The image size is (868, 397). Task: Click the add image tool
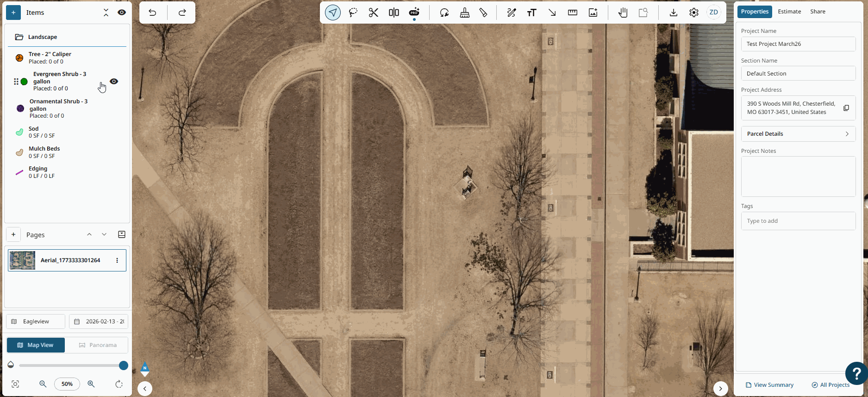click(x=593, y=13)
